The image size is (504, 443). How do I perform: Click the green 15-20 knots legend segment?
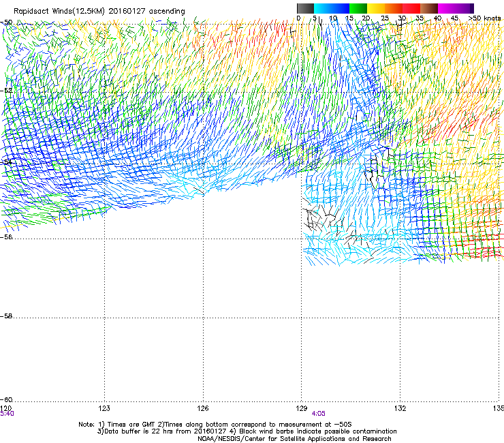[x=358, y=8]
